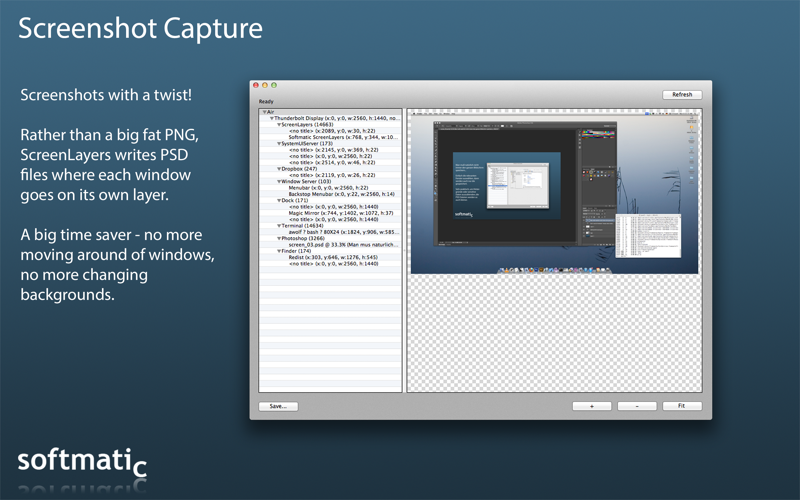Collapse the ScreenLayers (14663) disclosure triangle
800x500 pixels.
(x=279, y=124)
